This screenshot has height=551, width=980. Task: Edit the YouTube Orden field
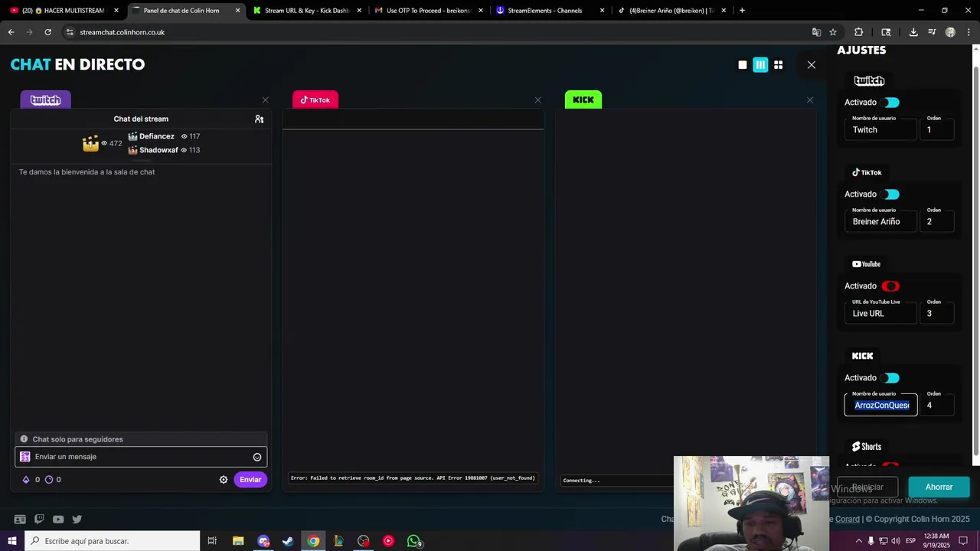click(937, 313)
